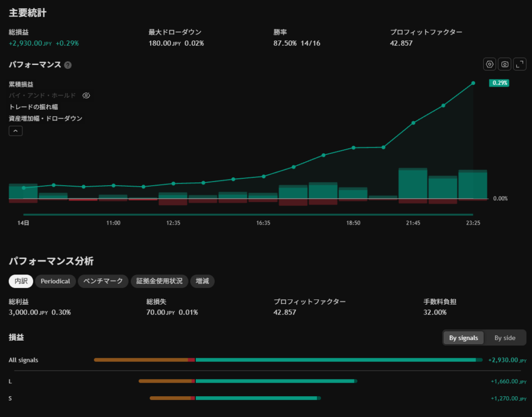Click the 16:35 time axis label
This screenshot has width=532, height=417.
[263, 223]
